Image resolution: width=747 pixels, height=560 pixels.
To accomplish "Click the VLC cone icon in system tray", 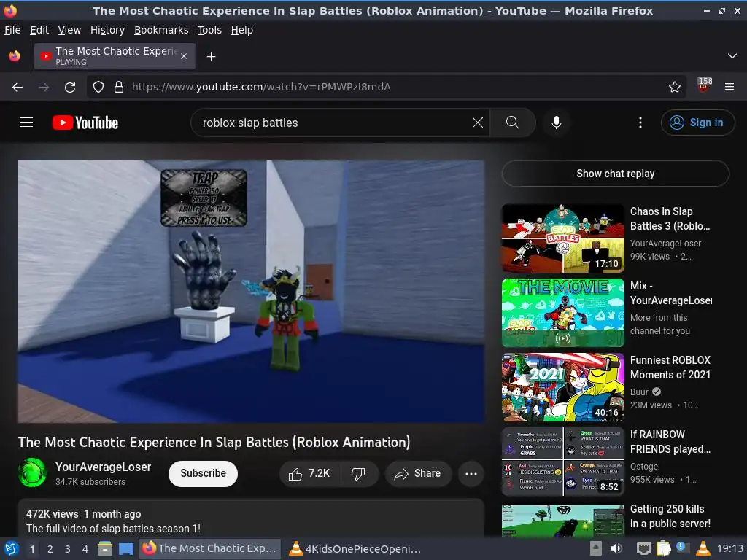I will point(703,548).
